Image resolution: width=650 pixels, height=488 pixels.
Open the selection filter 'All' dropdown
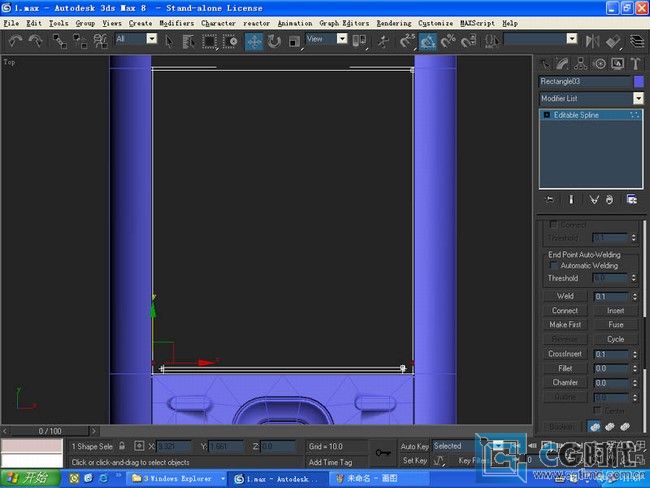(152, 39)
